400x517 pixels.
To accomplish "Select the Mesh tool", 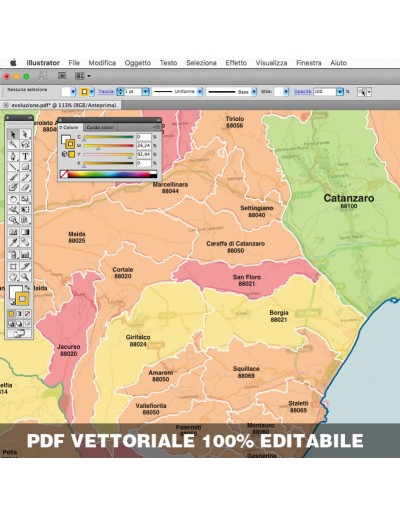I will [x=13, y=232].
